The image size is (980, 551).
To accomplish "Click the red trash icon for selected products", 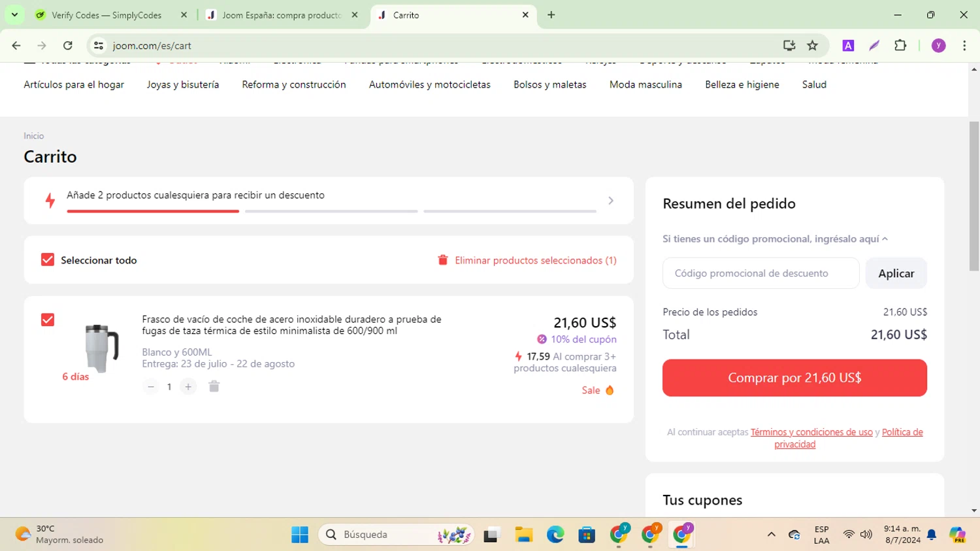I will click(443, 260).
